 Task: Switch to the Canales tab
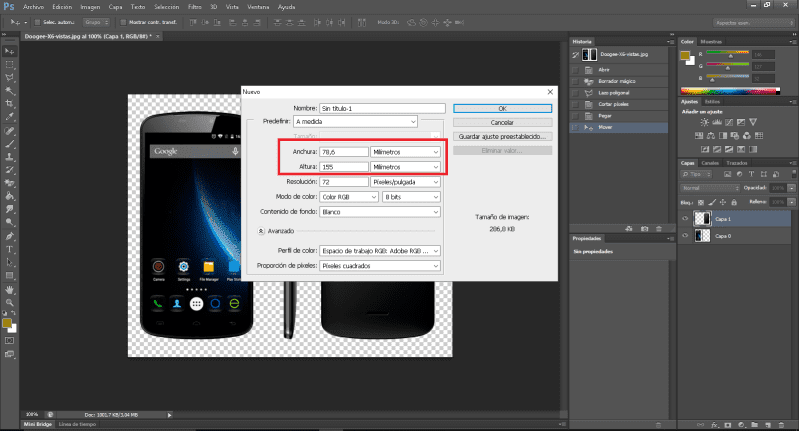click(710, 163)
